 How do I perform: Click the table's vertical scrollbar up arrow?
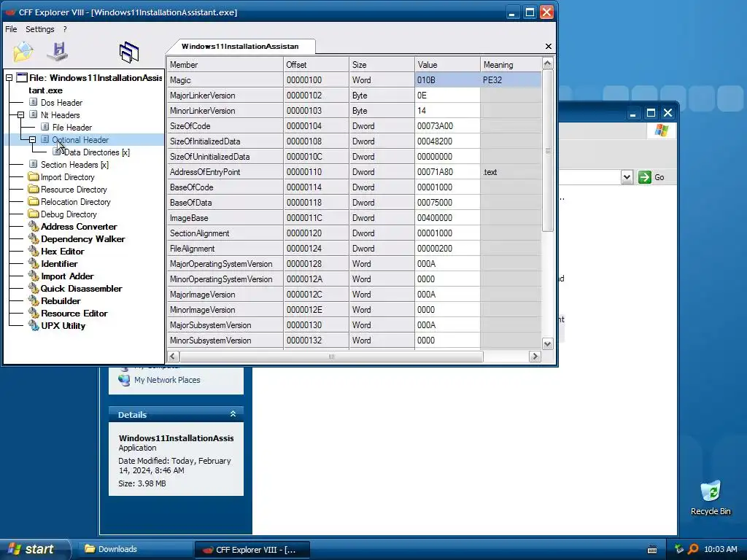pyautogui.click(x=547, y=63)
